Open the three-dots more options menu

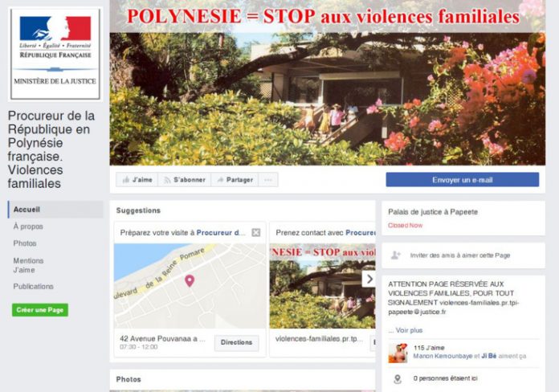[268, 180]
